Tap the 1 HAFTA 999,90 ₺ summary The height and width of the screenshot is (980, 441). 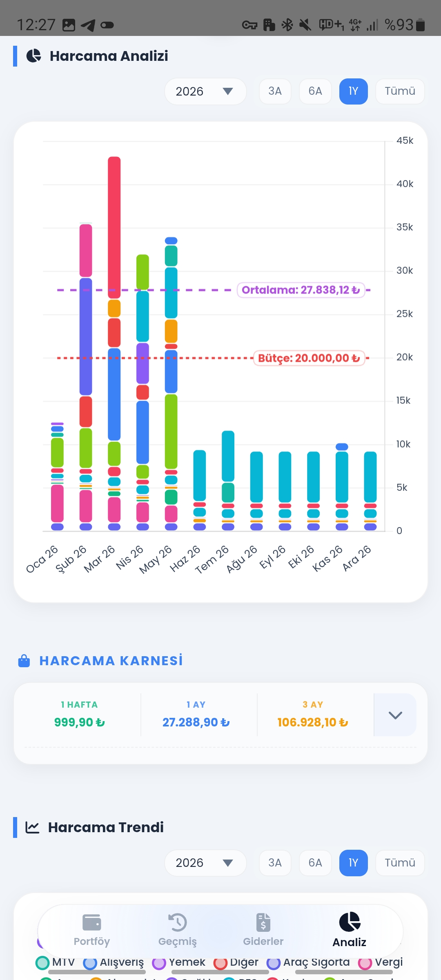80,715
